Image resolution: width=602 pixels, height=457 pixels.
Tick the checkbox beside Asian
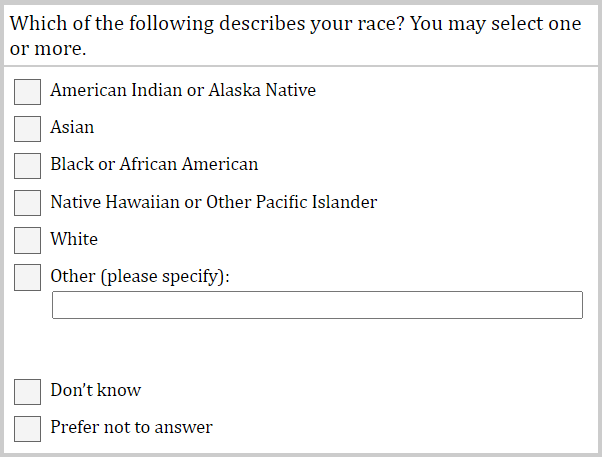(x=28, y=128)
